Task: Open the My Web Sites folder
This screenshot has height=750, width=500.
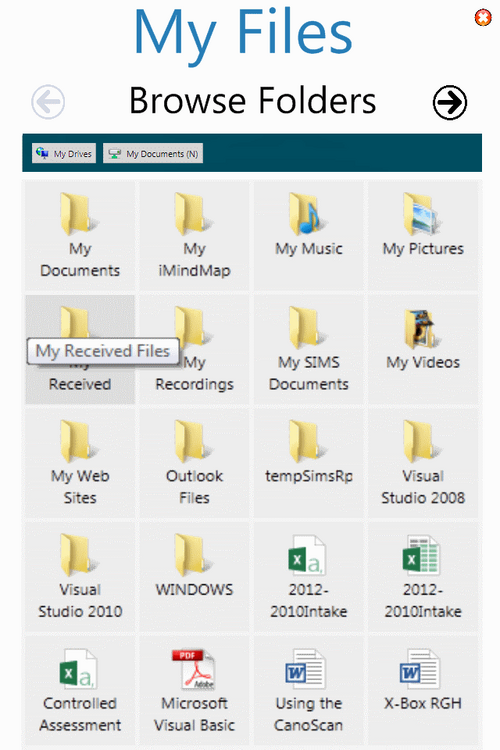Action: (80, 463)
